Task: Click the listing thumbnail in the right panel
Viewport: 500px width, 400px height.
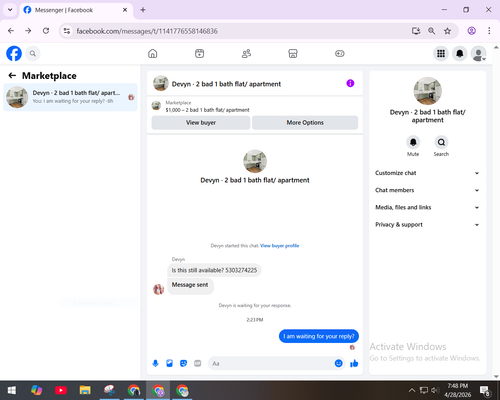Action: coord(427,91)
